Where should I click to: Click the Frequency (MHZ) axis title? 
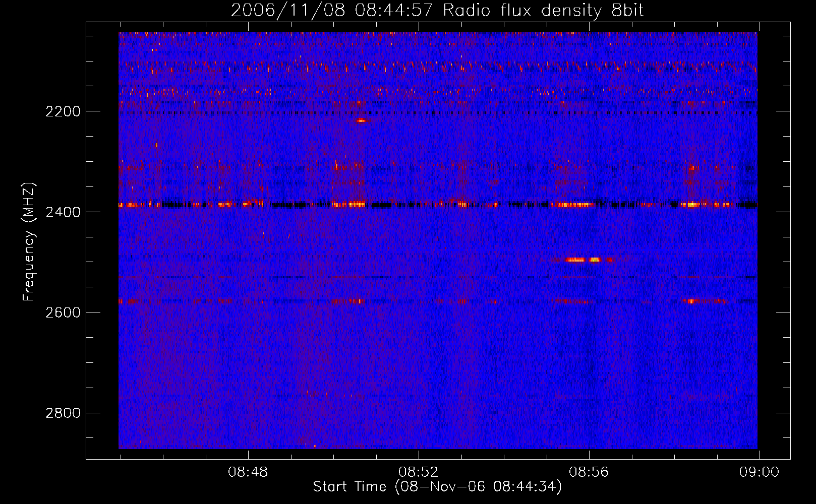(x=29, y=242)
